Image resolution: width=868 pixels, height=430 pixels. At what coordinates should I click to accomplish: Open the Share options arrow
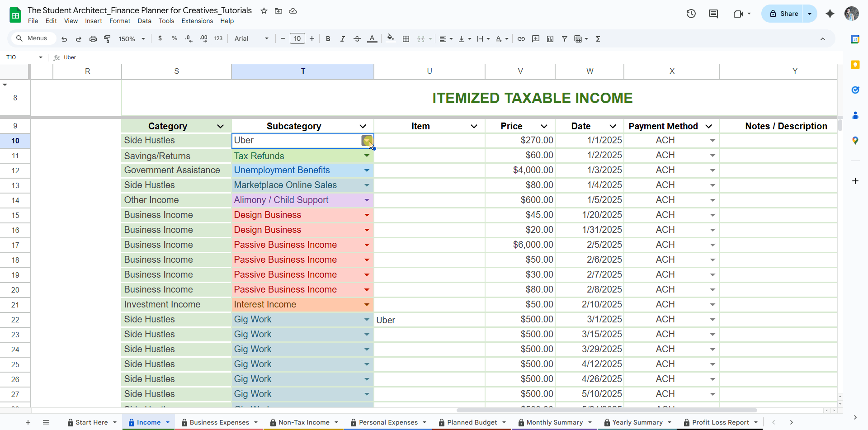pos(810,14)
